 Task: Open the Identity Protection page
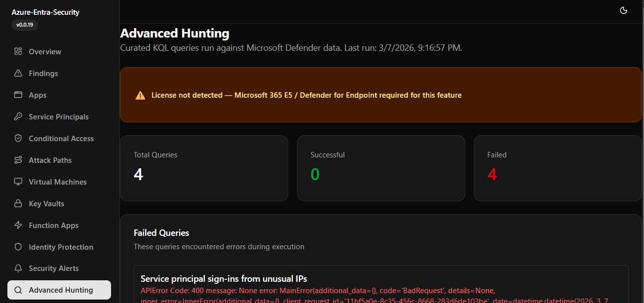pos(61,247)
